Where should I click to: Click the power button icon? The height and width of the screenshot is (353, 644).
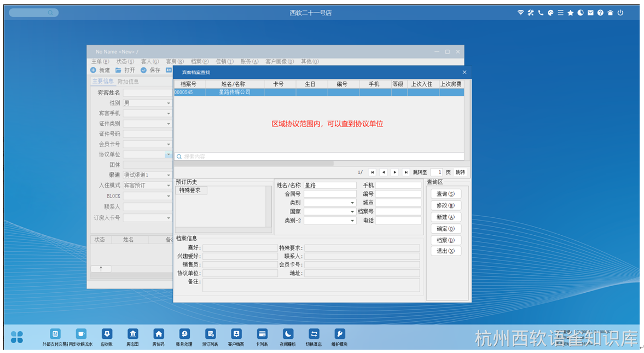[x=620, y=13]
